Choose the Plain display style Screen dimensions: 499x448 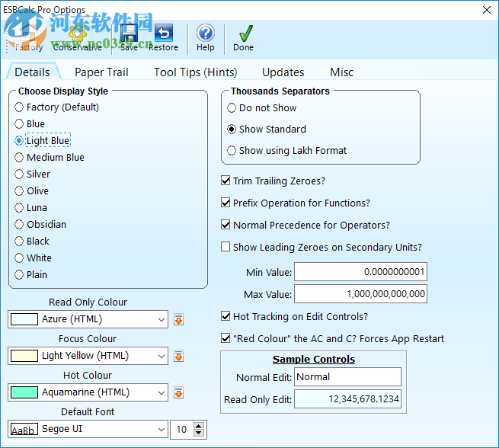point(31,275)
